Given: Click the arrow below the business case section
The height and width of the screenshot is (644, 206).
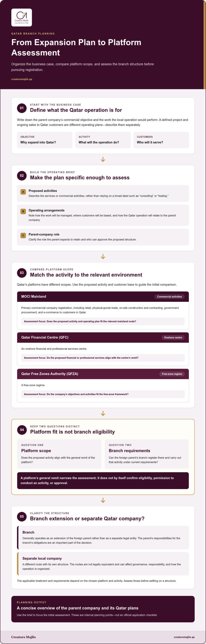Looking at the screenshot, I should [103, 159].
